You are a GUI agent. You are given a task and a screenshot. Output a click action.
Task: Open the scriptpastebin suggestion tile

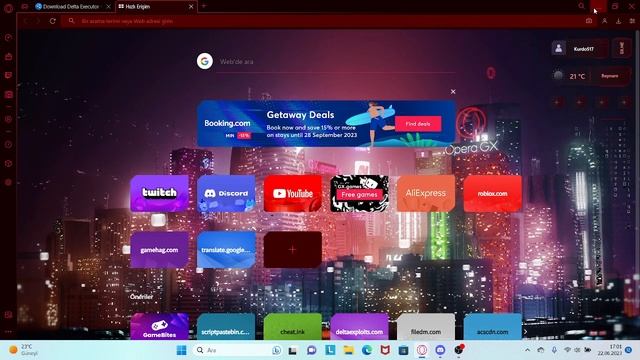[226, 327]
